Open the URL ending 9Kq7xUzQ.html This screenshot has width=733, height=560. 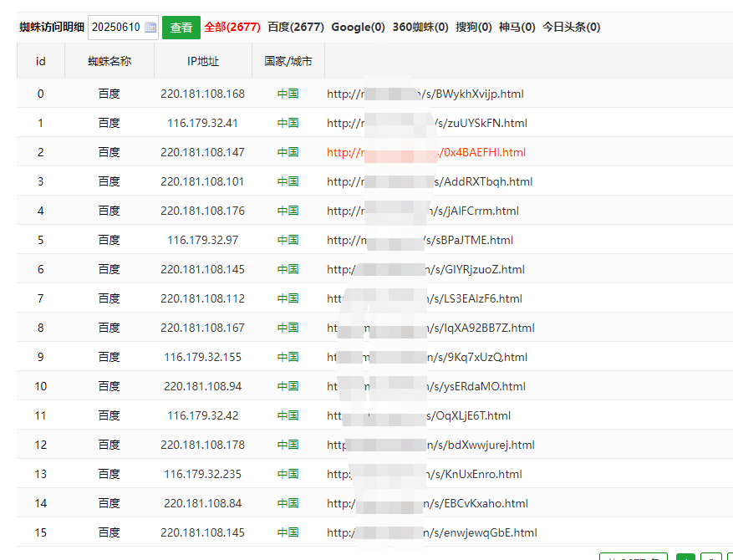tap(427, 357)
